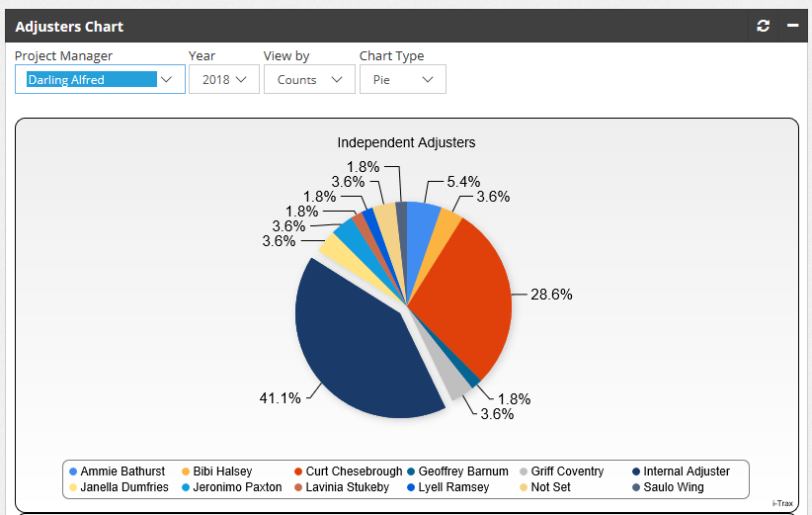This screenshot has width=812, height=515.
Task: Open the Chart Type Pie dropdown
Action: (x=402, y=79)
